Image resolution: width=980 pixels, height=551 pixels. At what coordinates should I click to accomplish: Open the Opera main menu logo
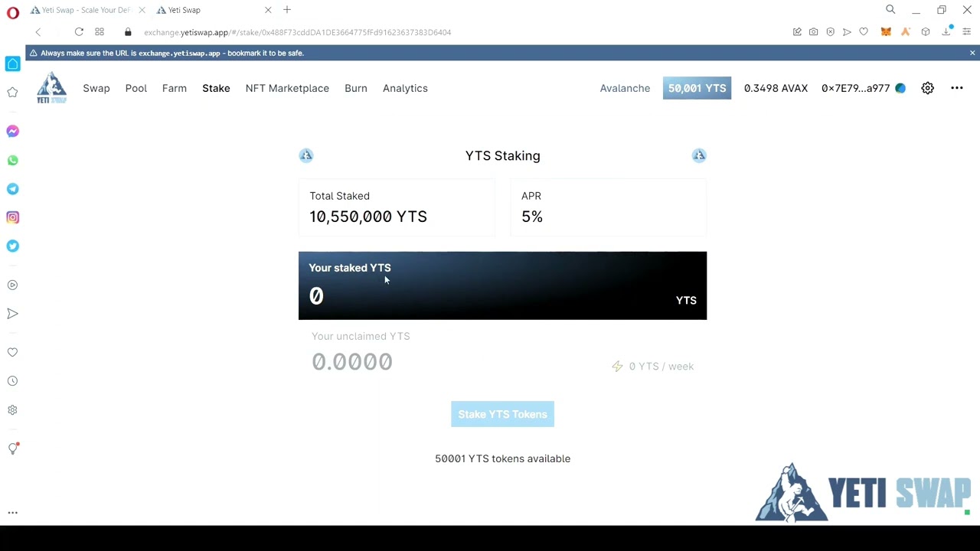coord(12,13)
